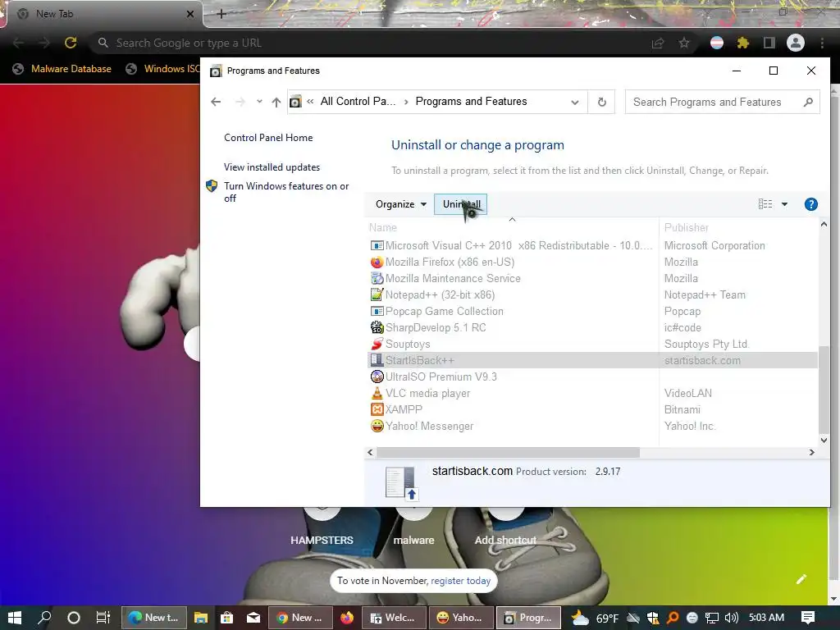Switch to the Firefox taskbar icon
Viewport: 840px width, 630px height.
347,618
